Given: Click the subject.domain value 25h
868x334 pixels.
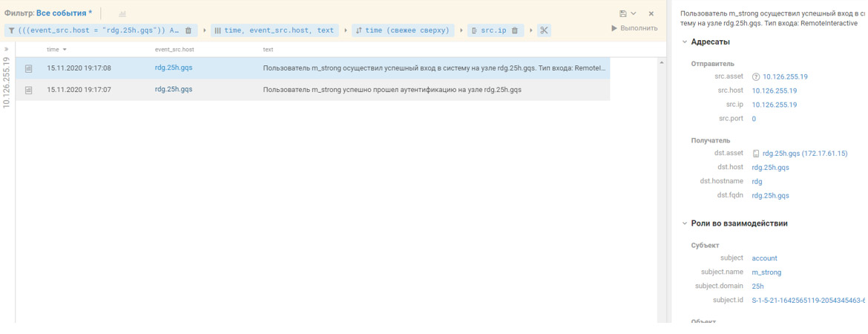Looking at the screenshot, I should coord(757,286).
